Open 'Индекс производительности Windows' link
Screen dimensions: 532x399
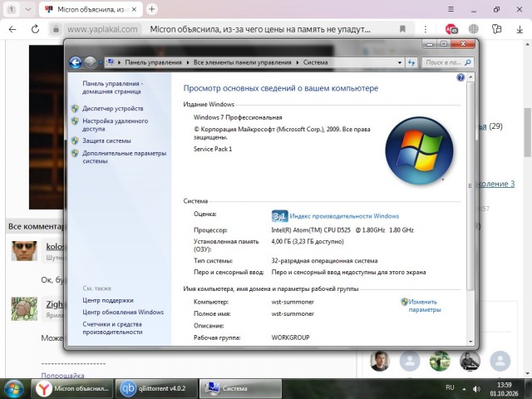pos(344,216)
